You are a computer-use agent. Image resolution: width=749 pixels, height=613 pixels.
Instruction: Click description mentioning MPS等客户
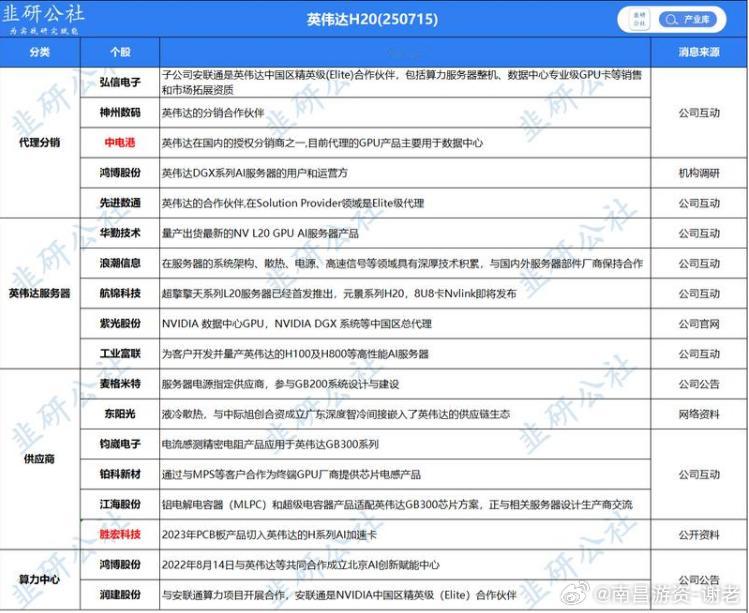pyautogui.click(x=291, y=474)
